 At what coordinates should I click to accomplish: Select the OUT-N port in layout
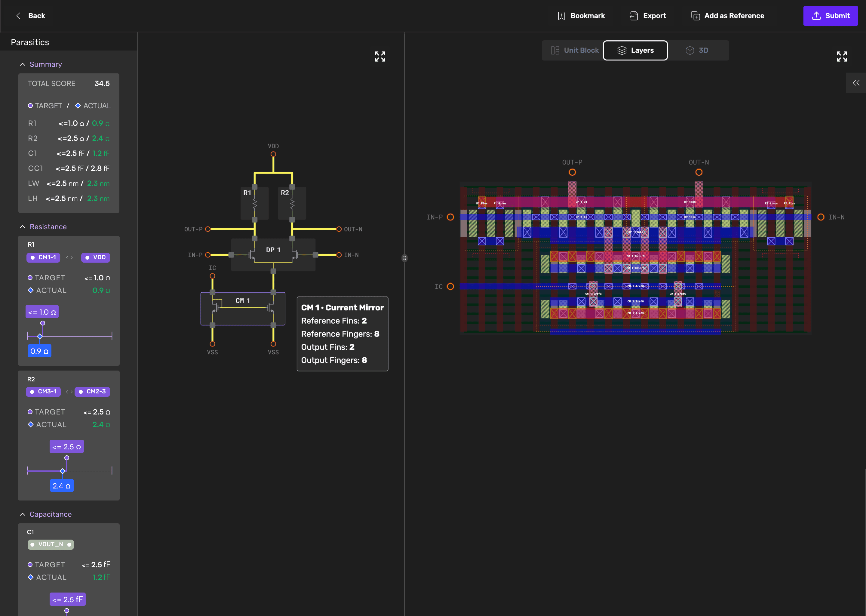[x=699, y=172]
